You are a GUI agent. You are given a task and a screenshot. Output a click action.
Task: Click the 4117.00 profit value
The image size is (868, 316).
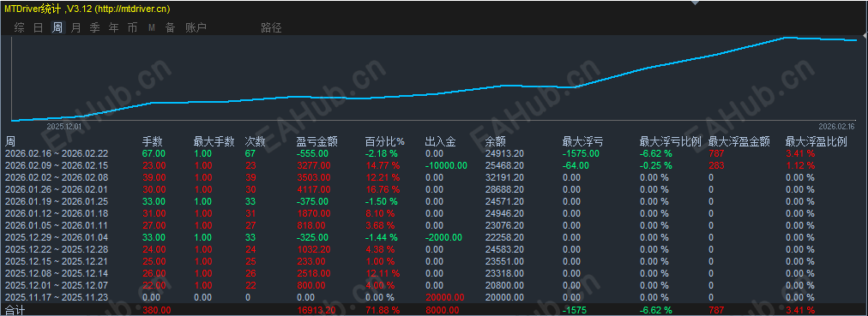[x=314, y=189]
